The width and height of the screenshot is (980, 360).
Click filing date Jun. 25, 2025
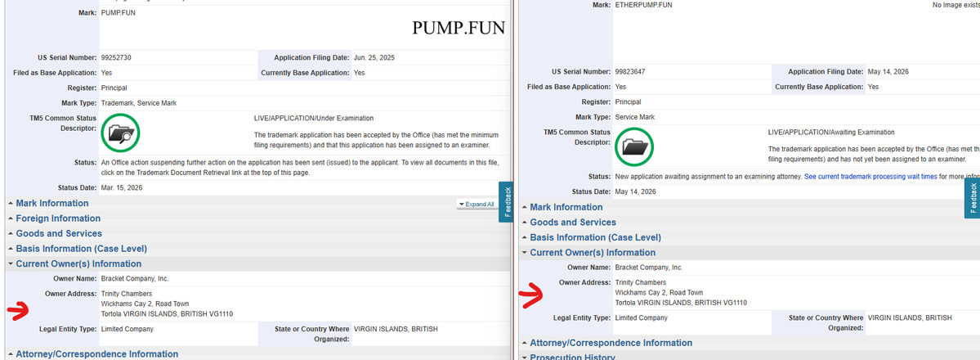[374, 57]
